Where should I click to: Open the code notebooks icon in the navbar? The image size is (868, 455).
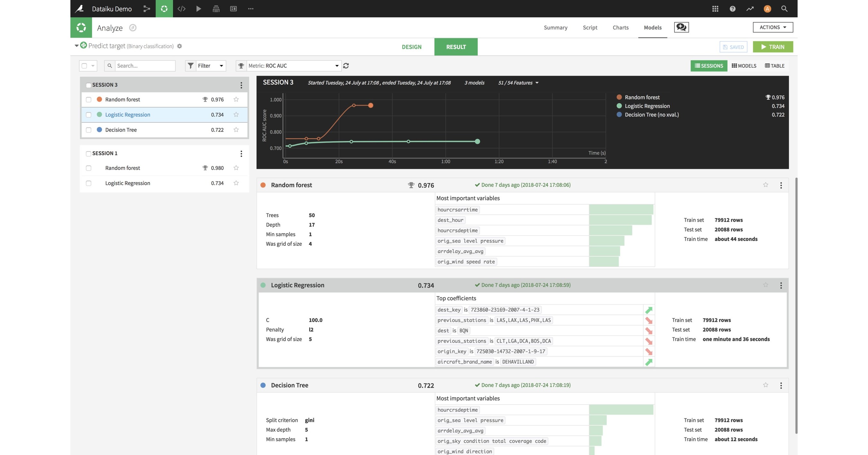181,9
